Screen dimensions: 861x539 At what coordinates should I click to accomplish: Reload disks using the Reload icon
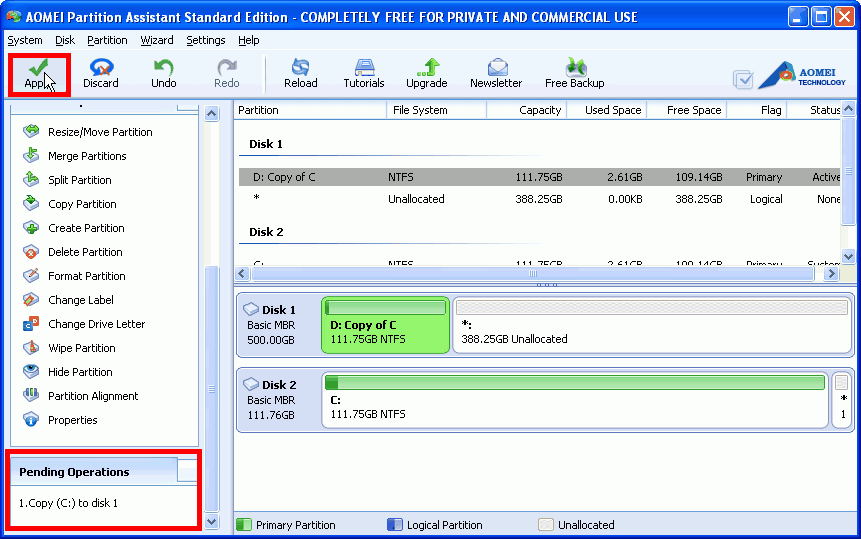pos(301,75)
